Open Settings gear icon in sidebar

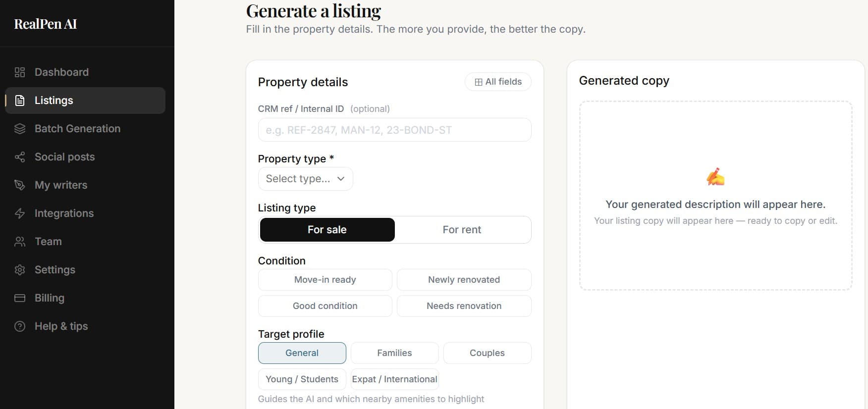(20, 270)
